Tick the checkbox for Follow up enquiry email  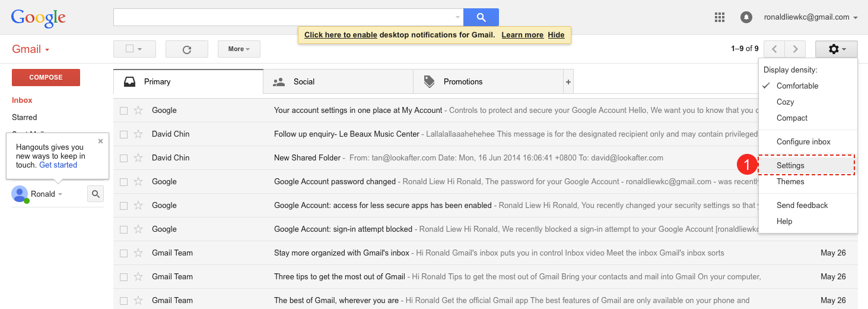(123, 134)
